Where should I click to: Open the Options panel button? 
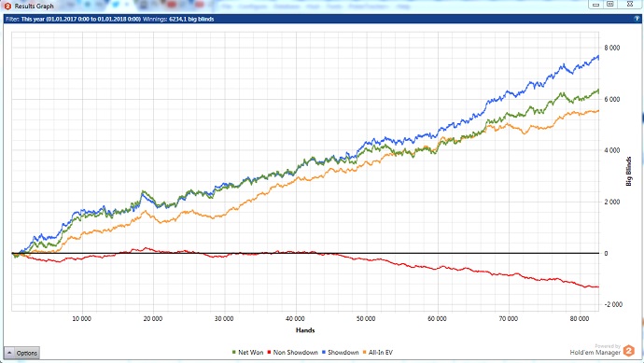[21, 353]
